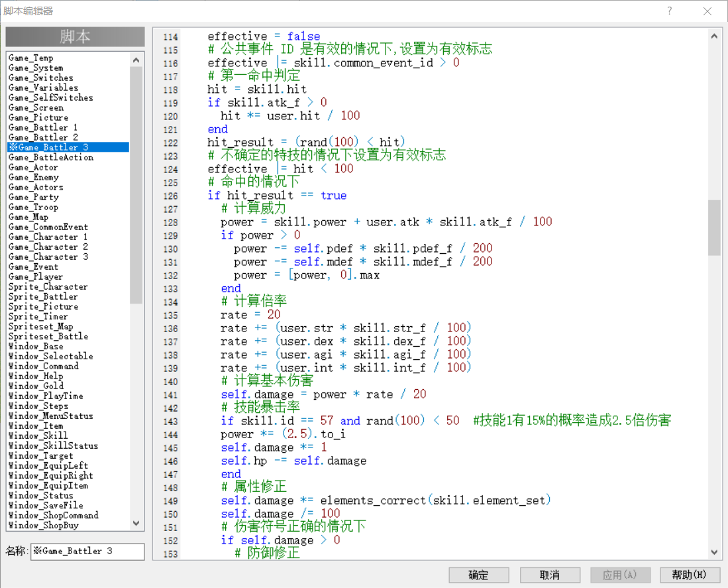Screen dimensions: 728x588
Task: Click script list scroll up arrow
Action: [x=136, y=60]
